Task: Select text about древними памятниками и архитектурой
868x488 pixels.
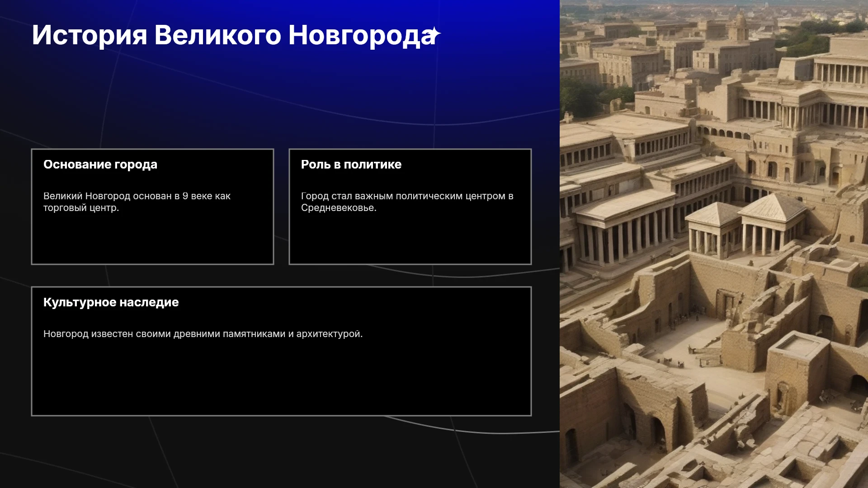Action: 203,334
